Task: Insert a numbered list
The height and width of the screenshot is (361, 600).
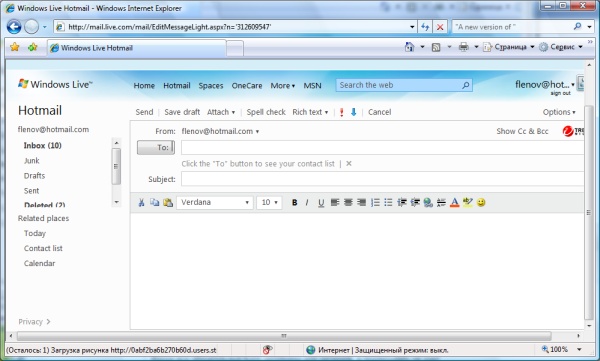Action: point(375,202)
